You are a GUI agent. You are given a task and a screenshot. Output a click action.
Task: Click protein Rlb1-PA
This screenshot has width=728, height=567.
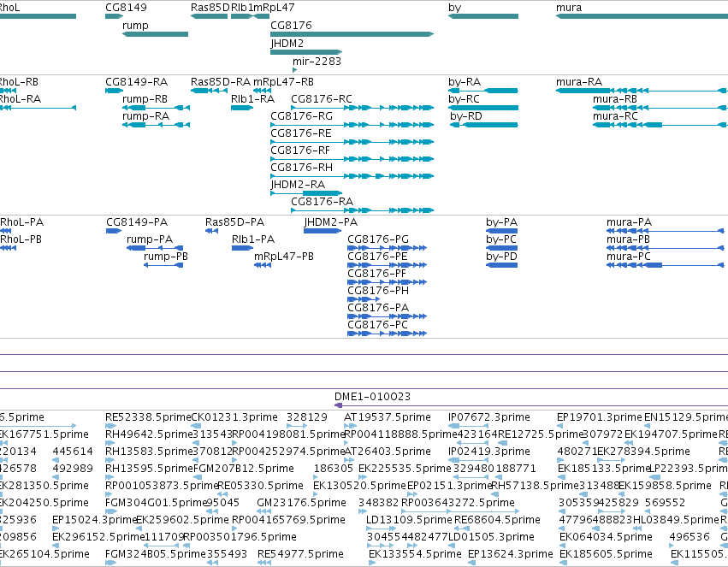[242, 248]
